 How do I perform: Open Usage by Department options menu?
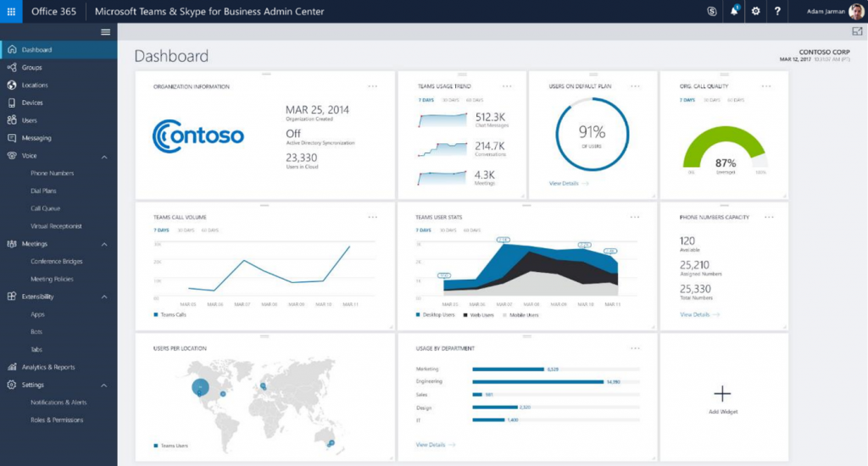[635, 349]
